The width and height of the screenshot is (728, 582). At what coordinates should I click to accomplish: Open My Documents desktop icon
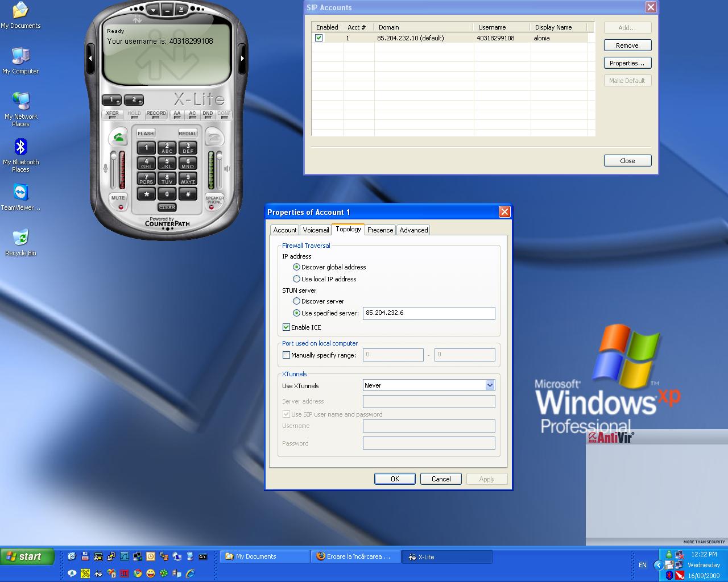(x=20, y=16)
